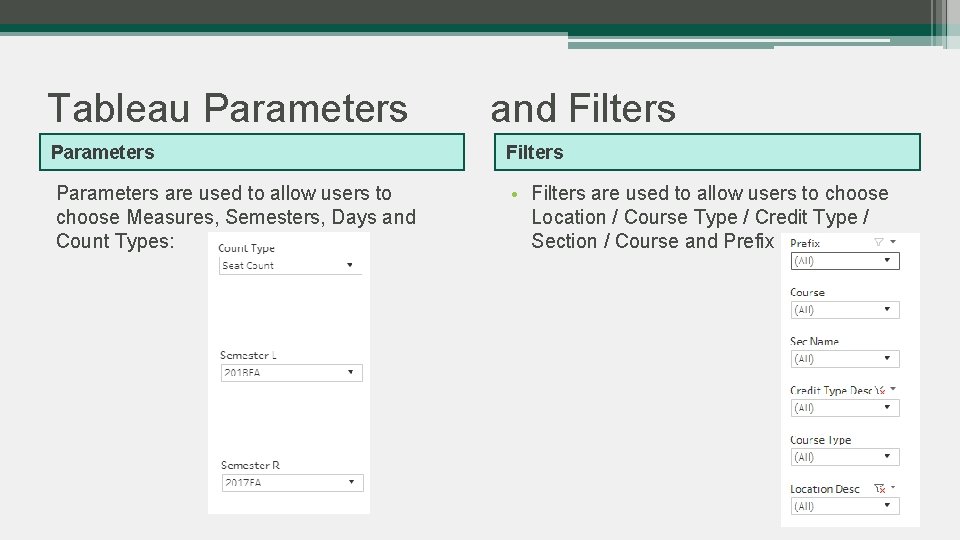The height and width of the screenshot is (540, 960).
Task: Click the 'Course' filter label
Action: coord(807,293)
